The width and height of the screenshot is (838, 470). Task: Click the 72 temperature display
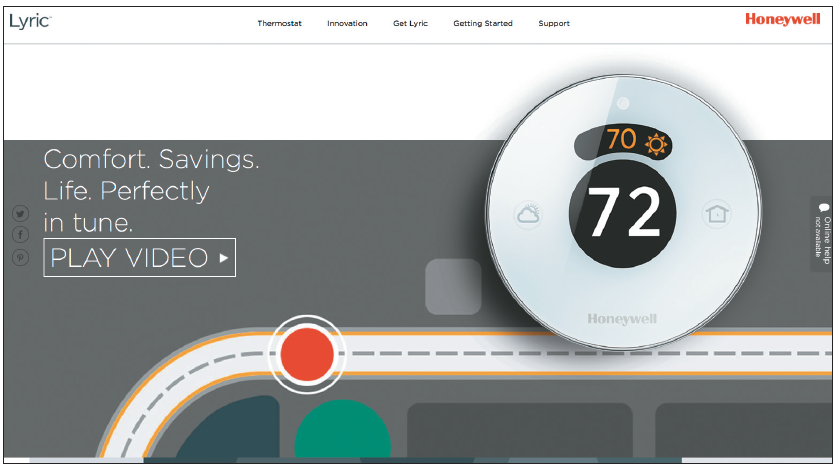(623, 213)
